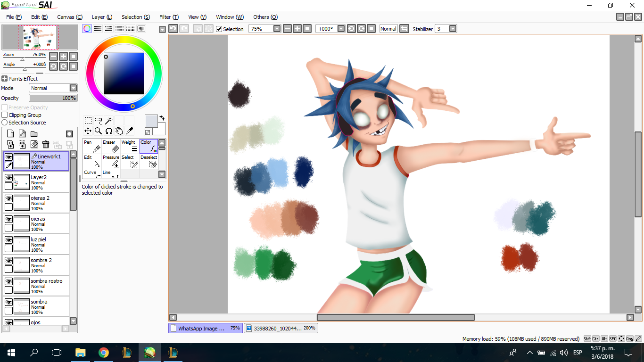The width and height of the screenshot is (644, 362).
Task: Toggle the link box on Layer2
Action: pos(8,186)
